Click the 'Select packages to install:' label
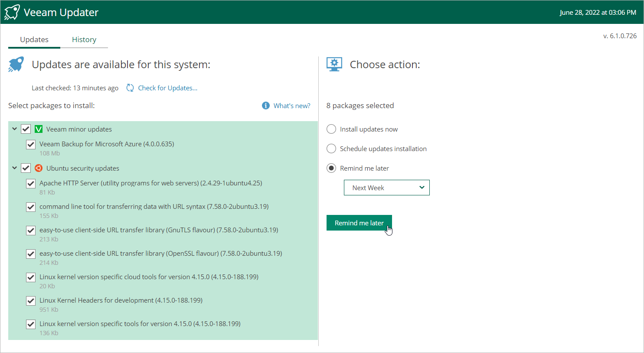Viewport: 644px width, 353px height. click(52, 106)
